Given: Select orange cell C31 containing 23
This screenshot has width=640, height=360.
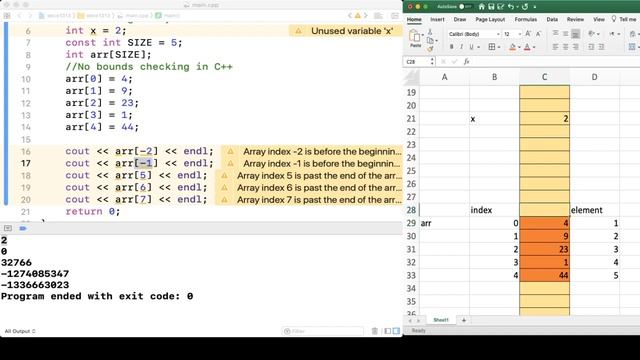Looking at the screenshot, I should click(544, 249).
